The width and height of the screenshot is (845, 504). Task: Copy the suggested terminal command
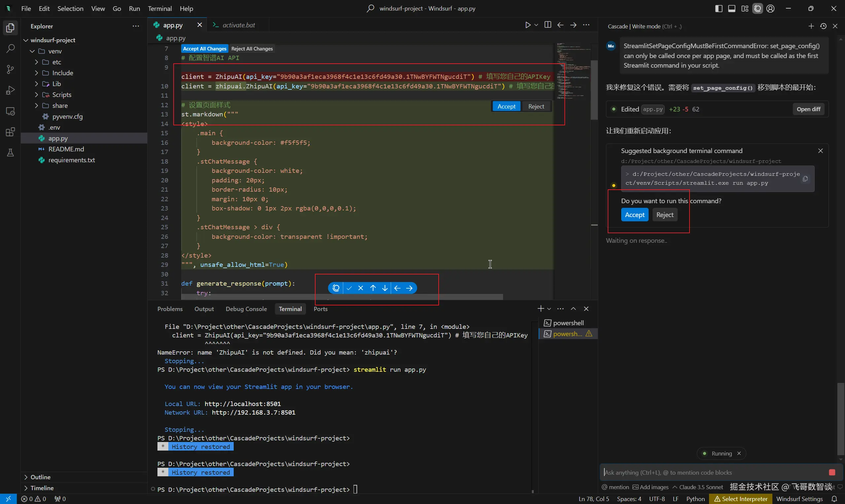[x=805, y=179]
